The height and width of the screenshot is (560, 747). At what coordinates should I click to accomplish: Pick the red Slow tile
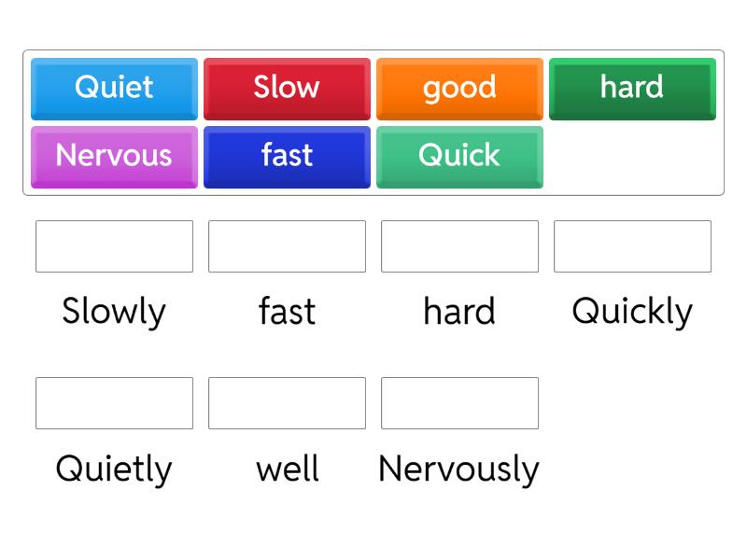click(x=287, y=88)
